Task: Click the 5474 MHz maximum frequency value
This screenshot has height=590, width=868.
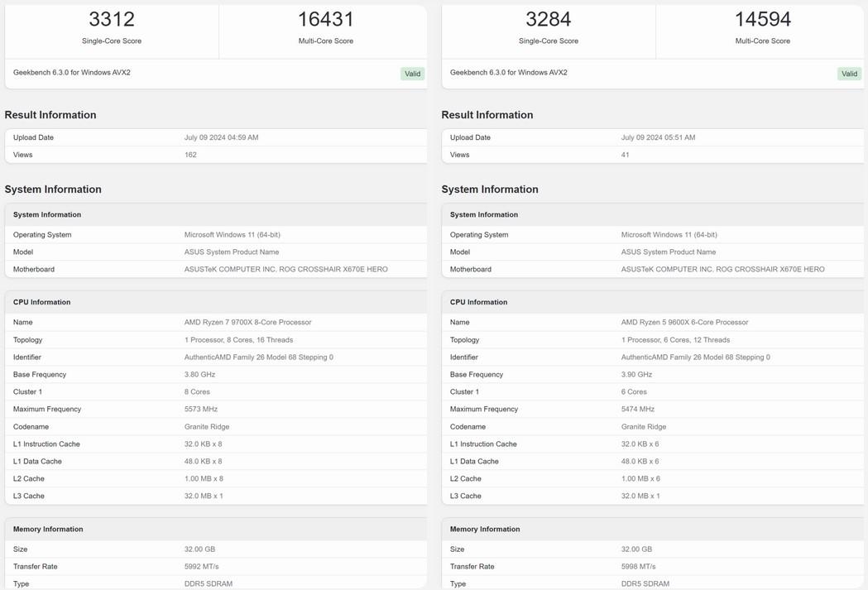Action: pyautogui.click(x=638, y=409)
